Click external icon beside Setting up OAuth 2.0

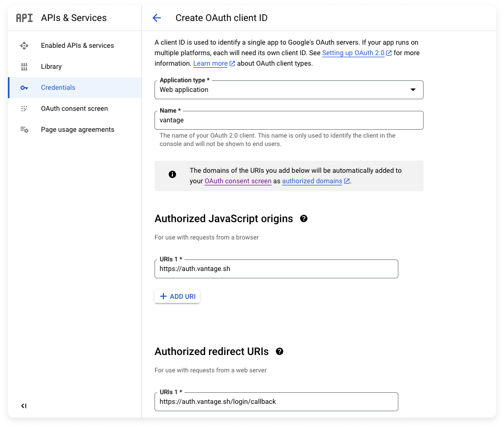pos(388,53)
